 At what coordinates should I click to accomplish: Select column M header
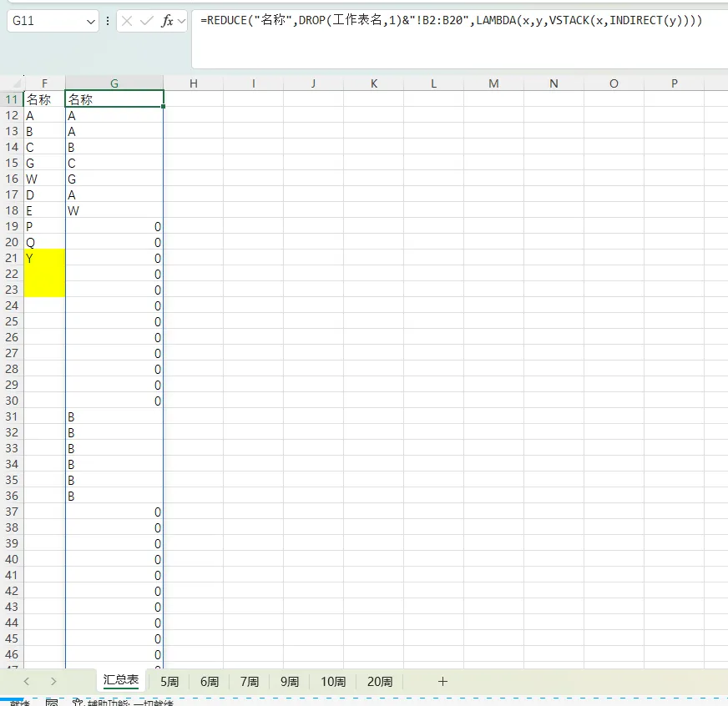click(493, 83)
